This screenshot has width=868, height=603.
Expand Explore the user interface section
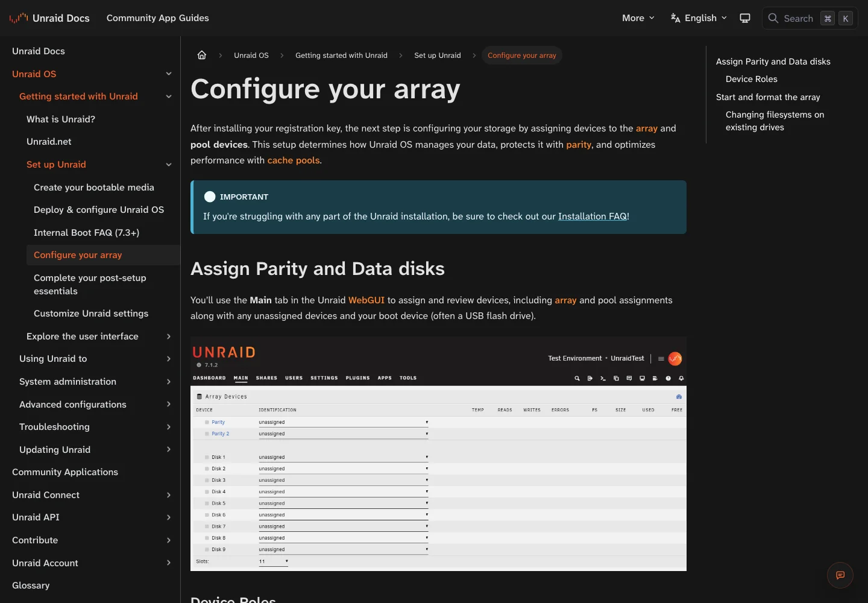[169, 336]
